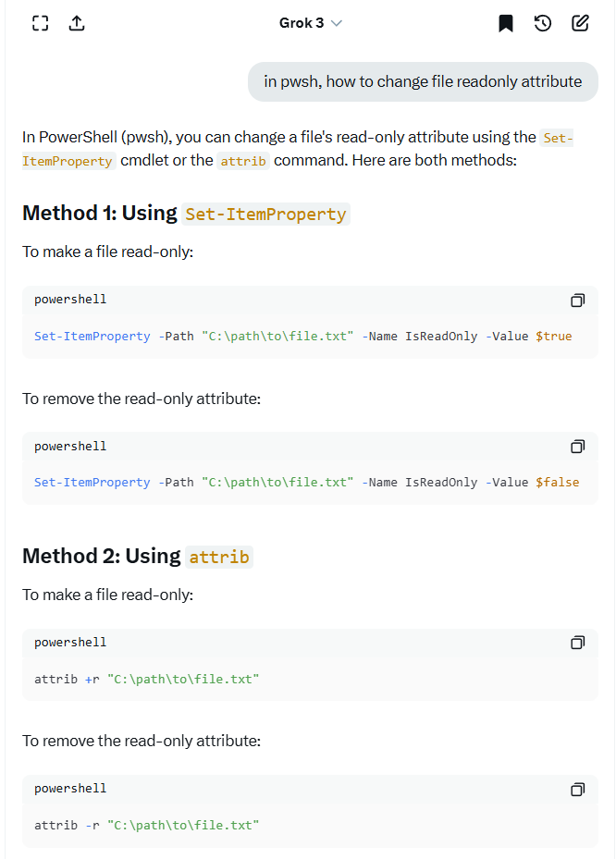Screen dimensions: 616x859
Task: Click the Set-ItemProperty $false command line
Action: pyautogui.click(x=306, y=483)
